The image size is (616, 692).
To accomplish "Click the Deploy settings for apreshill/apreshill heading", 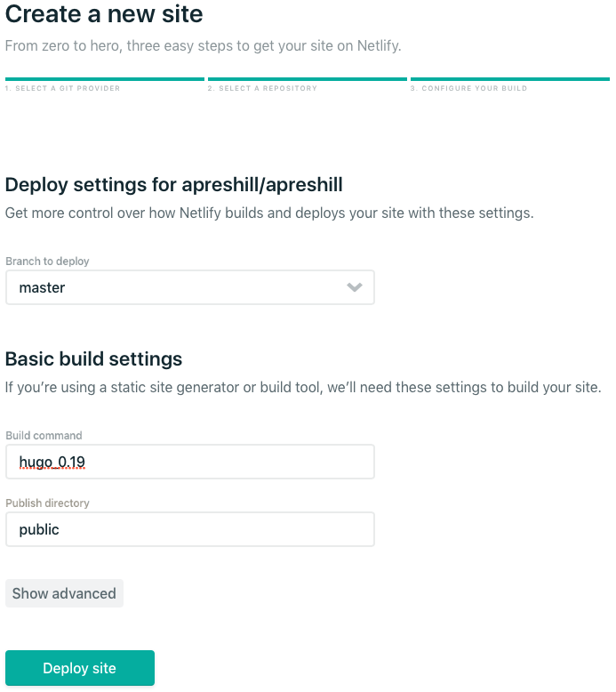I will coord(173,185).
